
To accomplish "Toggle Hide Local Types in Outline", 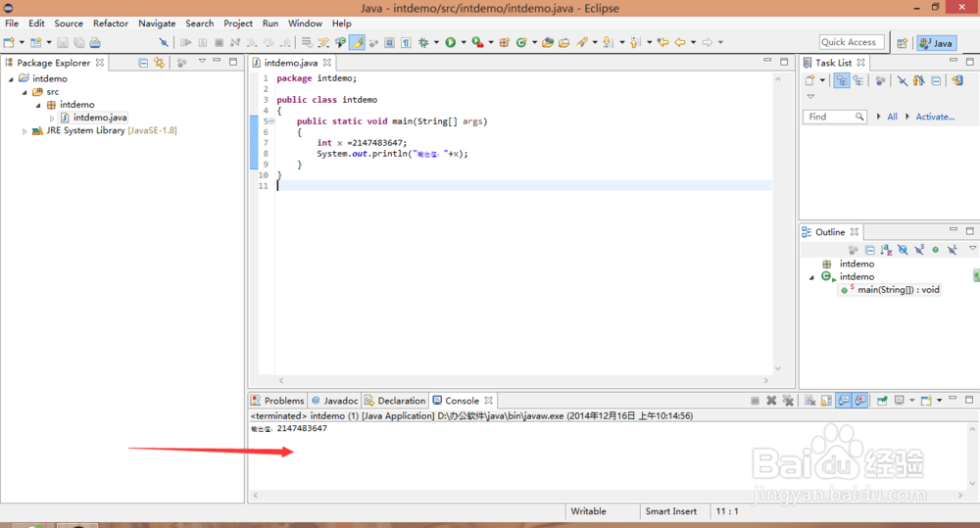I will pos(952,250).
